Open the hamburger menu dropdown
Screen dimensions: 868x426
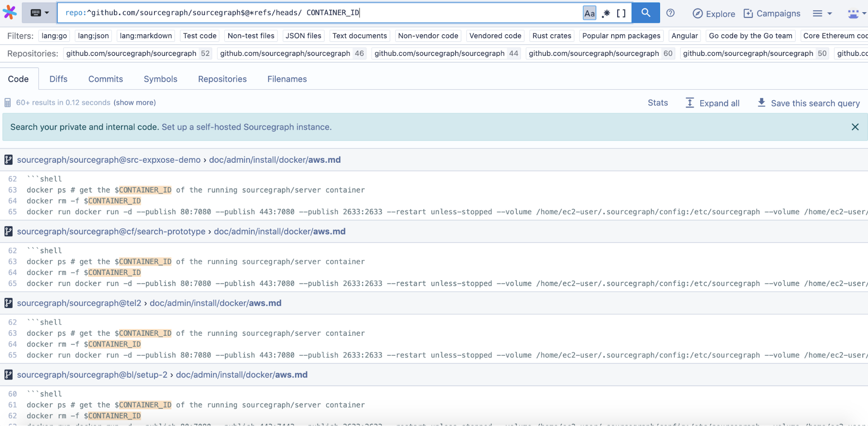pos(822,13)
